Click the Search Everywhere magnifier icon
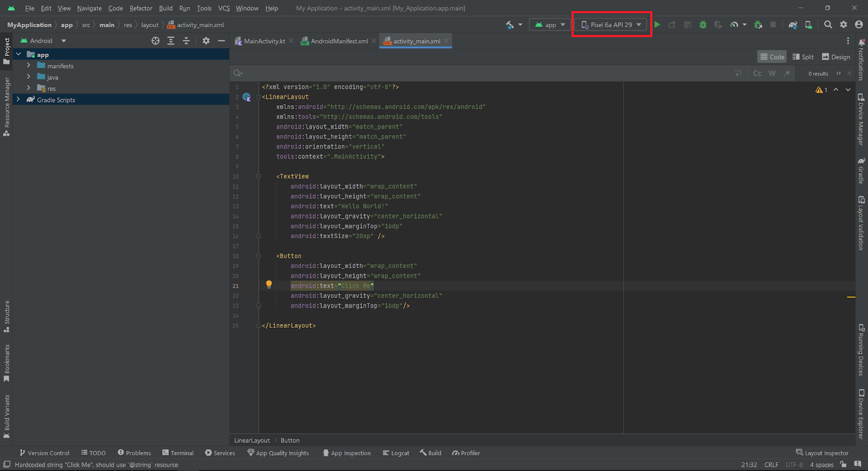Image resolution: width=868 pixels, height=471 pixels. point(828,24)
